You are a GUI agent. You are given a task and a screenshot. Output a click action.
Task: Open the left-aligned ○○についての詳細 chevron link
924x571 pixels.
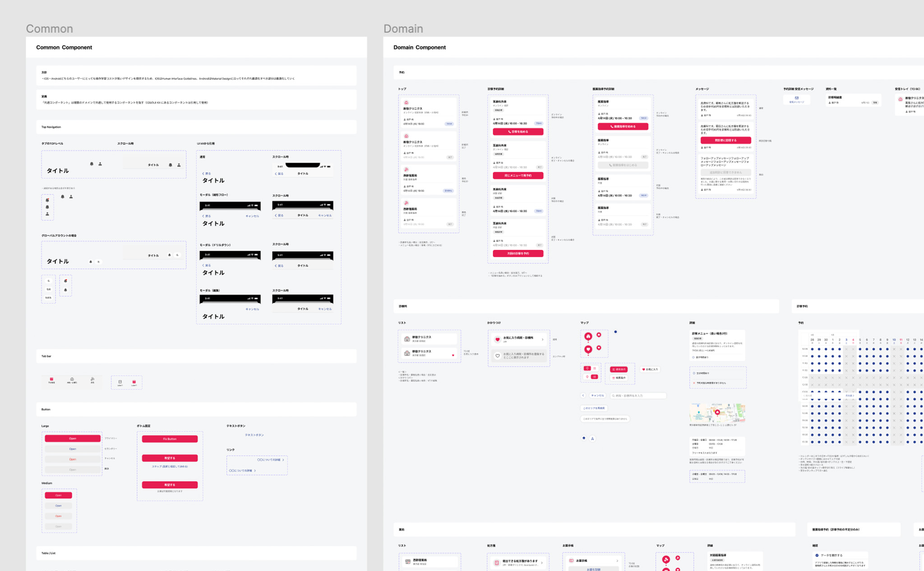[242, 470]
